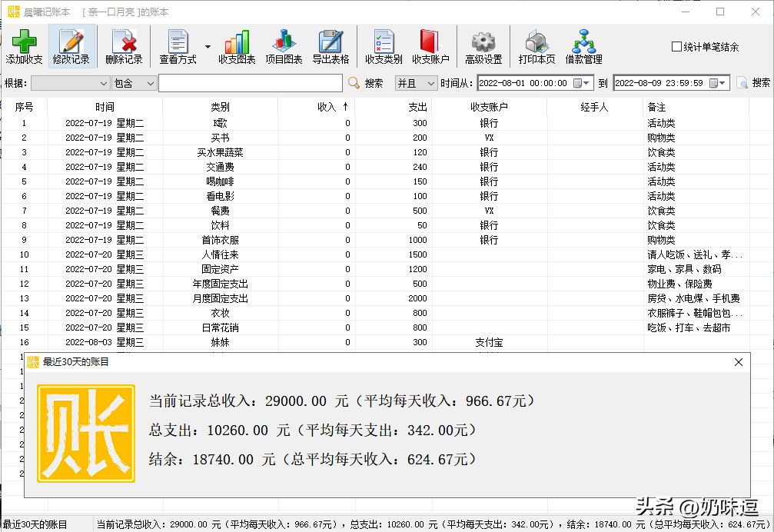Expand the 查看方式 dropdown arrow

208,47
